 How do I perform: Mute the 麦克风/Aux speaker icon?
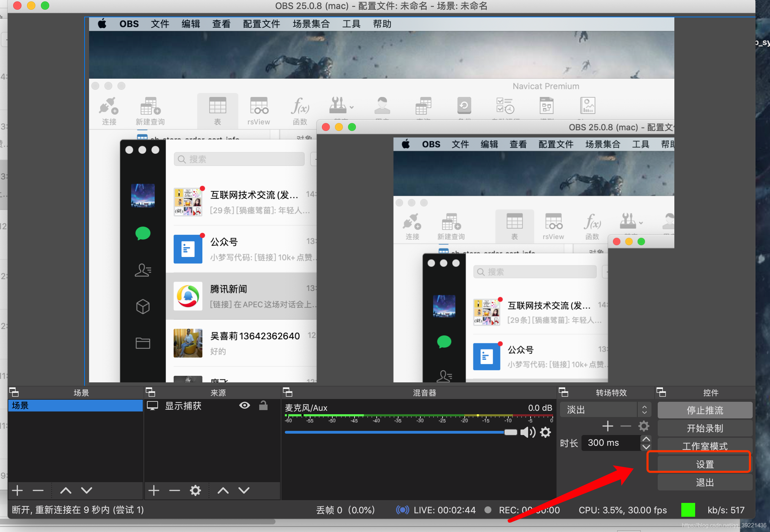[527, 432]
